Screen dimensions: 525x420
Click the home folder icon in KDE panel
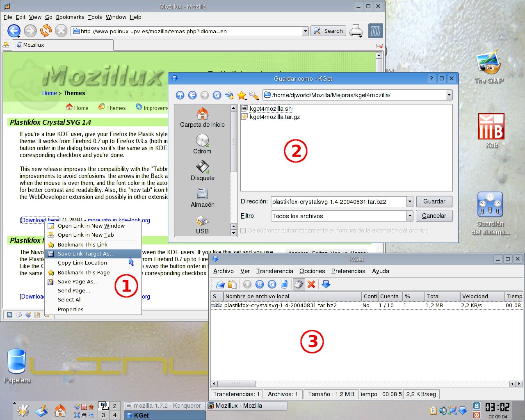click(x=60, y=410)
